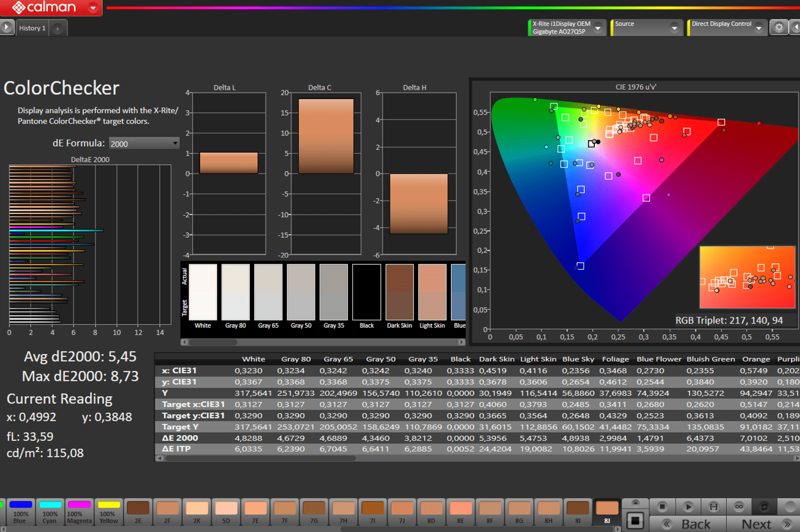
Task: Open the dE Formula 2000 combo box
Action: point(144,144)
